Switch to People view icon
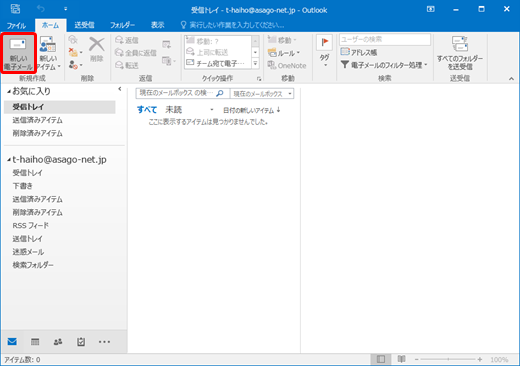520x366 pixels. [x=58, y=342]
